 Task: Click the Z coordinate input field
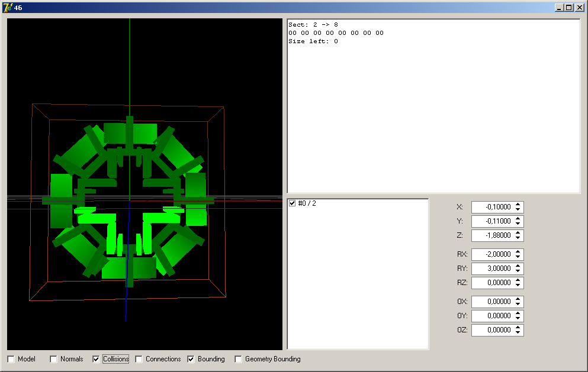click(492, 235)
